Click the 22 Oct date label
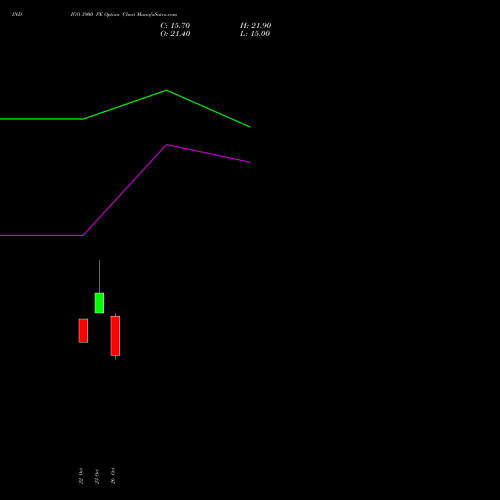The image size is (500, 500). click(x=81, y=476)
